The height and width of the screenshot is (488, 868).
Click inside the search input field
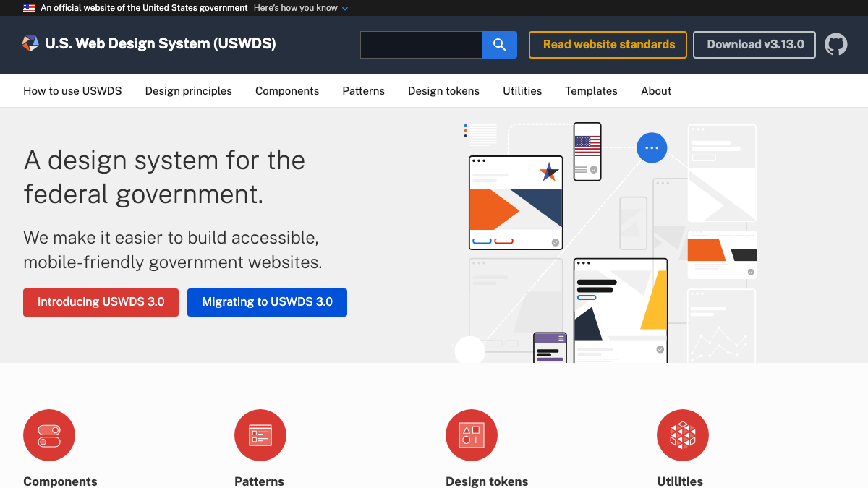[422, 44]
